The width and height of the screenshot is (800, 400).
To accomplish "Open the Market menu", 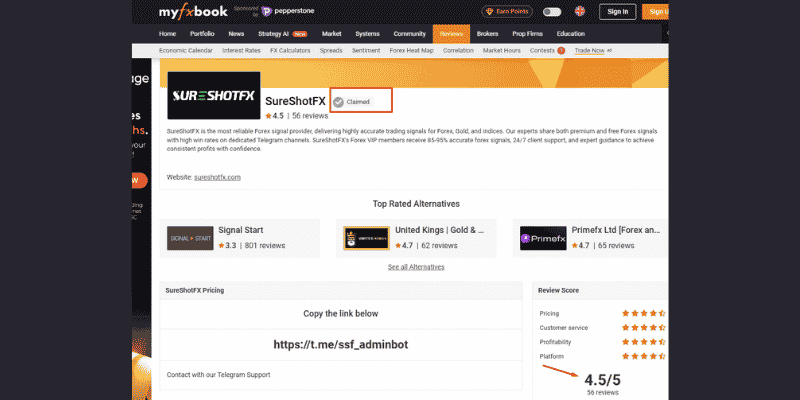I will click(x=332, y=34).
